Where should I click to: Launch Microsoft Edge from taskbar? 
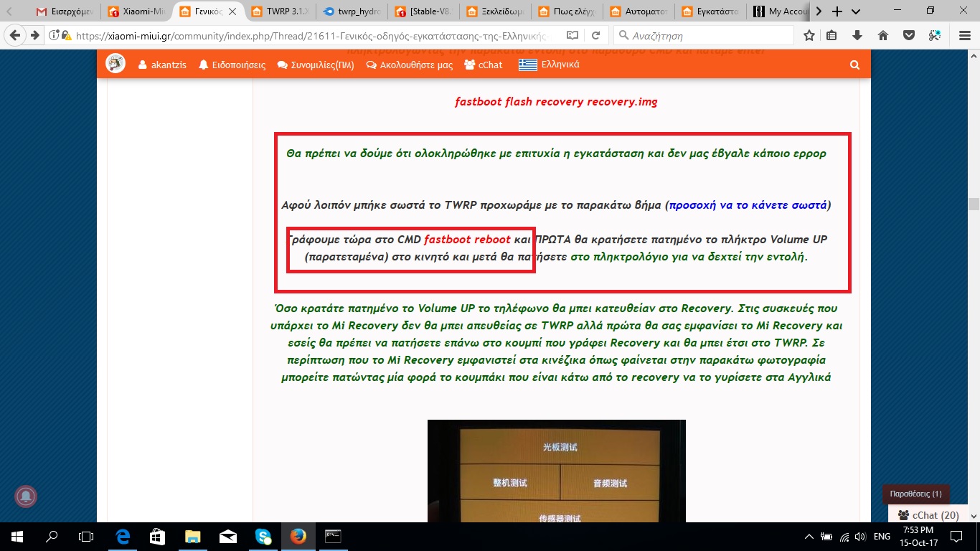(123, 537)
